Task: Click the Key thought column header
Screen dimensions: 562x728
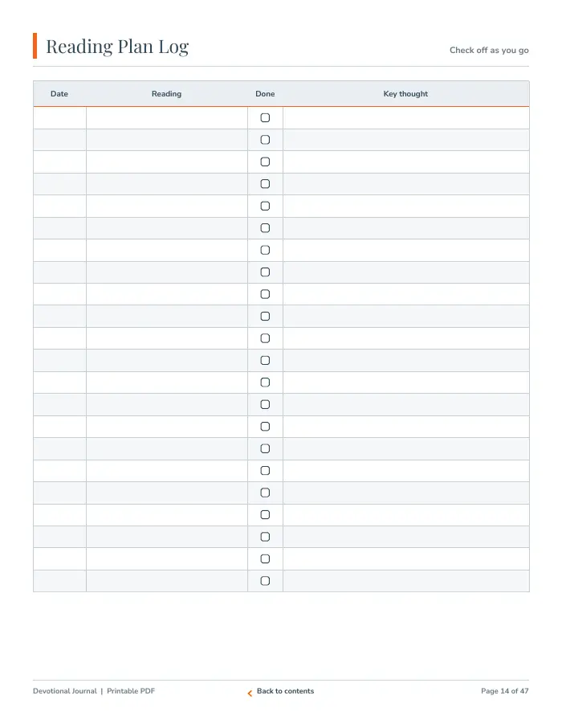Action: coord(405,94)
